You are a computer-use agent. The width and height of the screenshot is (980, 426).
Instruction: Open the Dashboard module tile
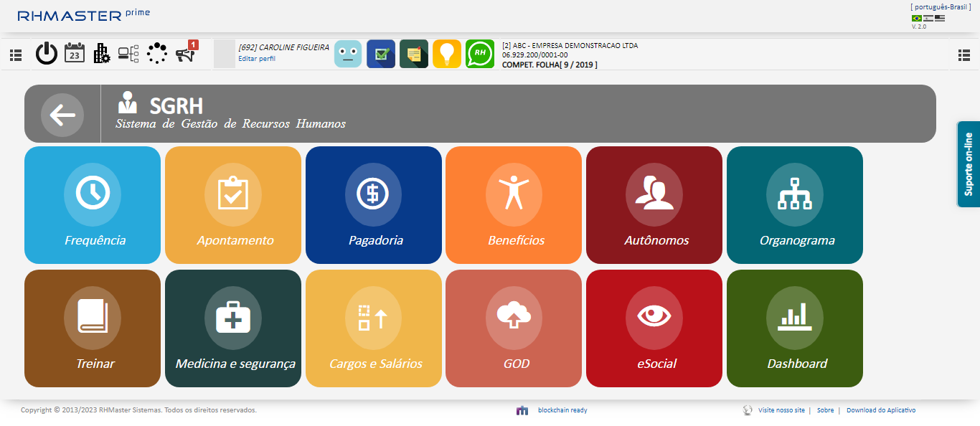coord(795,328)
